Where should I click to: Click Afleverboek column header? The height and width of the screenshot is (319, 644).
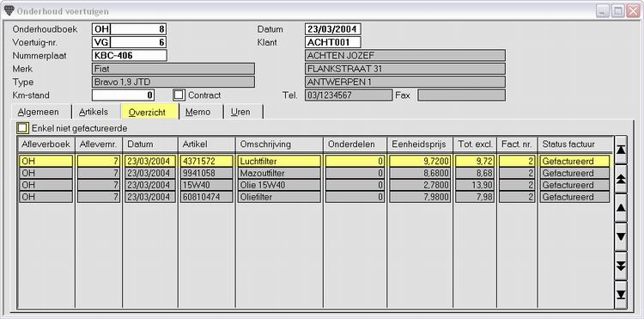(46, 144)
